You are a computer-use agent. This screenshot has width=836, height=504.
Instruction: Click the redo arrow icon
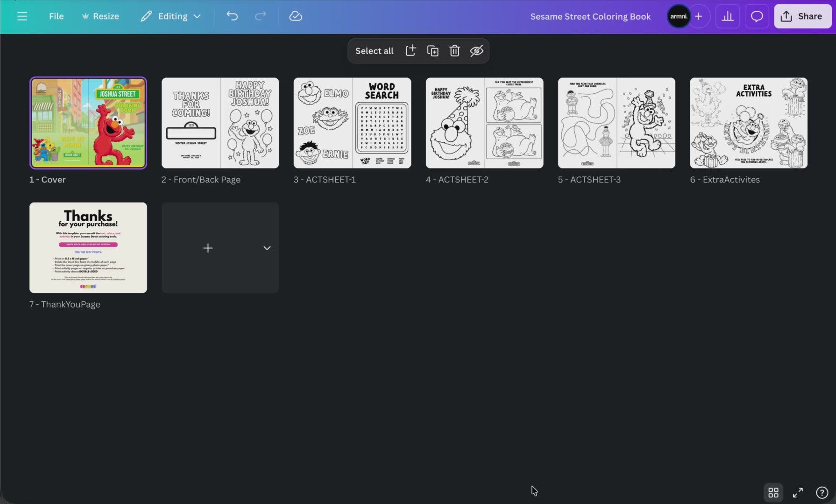[x=260, y=16]
